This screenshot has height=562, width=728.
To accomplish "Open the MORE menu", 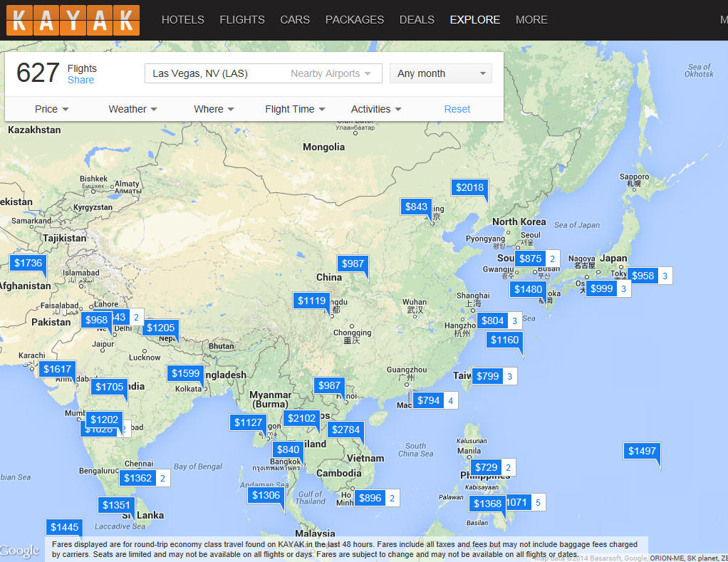I will [531, 20].
